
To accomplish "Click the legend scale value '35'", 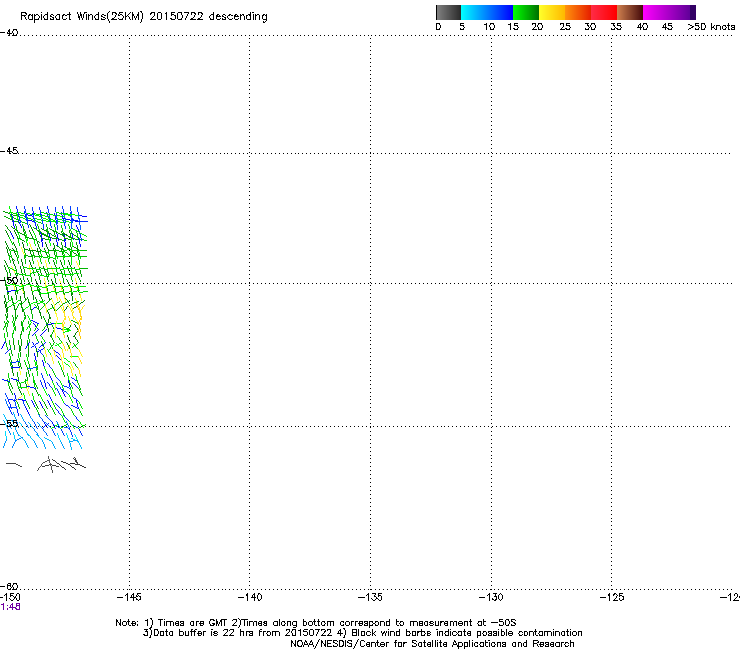I will point(616,27).
